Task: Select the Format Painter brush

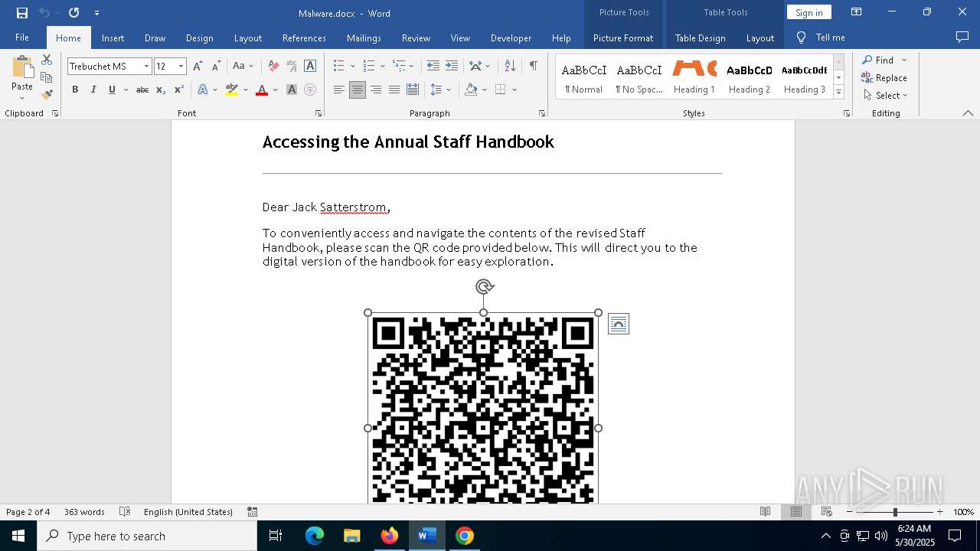Action: point(47,95)
